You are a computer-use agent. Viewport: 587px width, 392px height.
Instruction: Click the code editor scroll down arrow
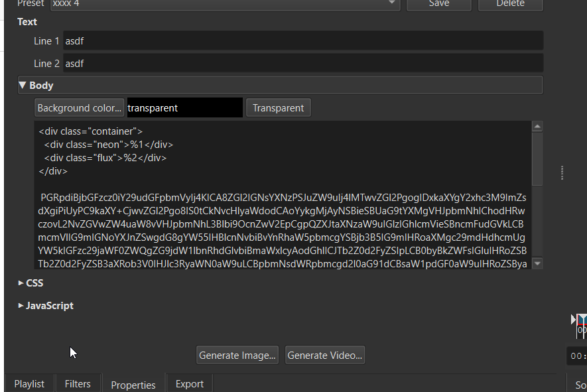pos(537,263)
